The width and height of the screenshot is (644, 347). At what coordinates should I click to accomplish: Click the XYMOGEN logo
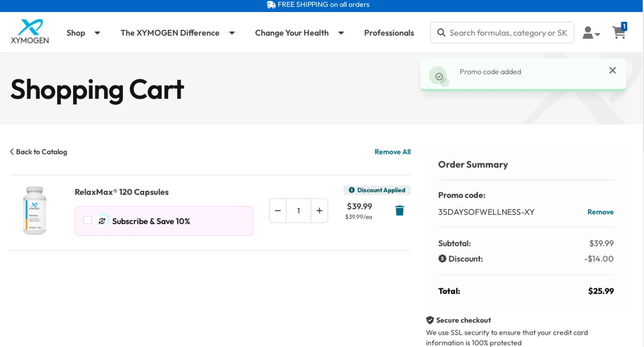[30, 31]
